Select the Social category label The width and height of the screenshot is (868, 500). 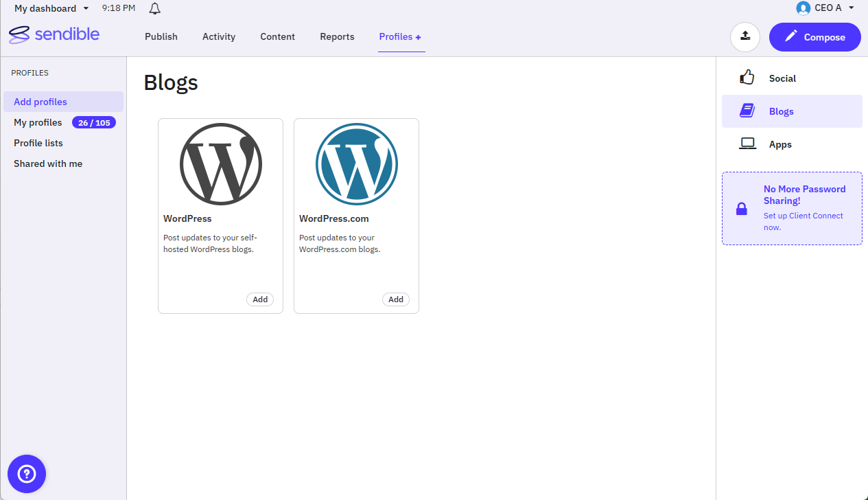[x=782, y=78]
